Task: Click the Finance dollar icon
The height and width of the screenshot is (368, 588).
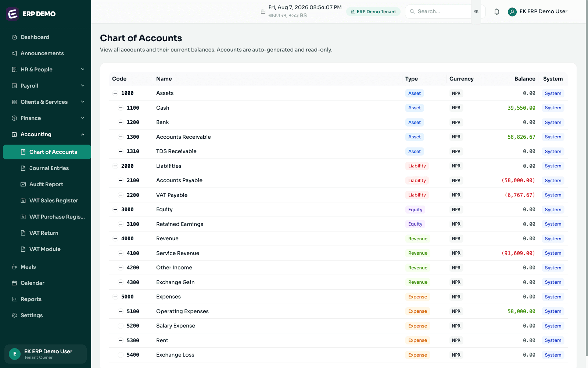Action: (14, 118)
